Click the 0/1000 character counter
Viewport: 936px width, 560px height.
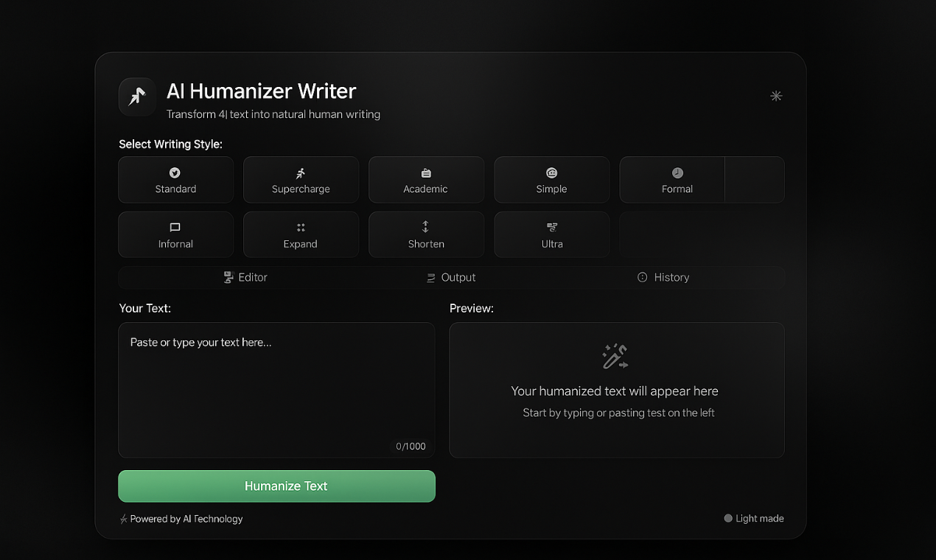coord(411,447)
